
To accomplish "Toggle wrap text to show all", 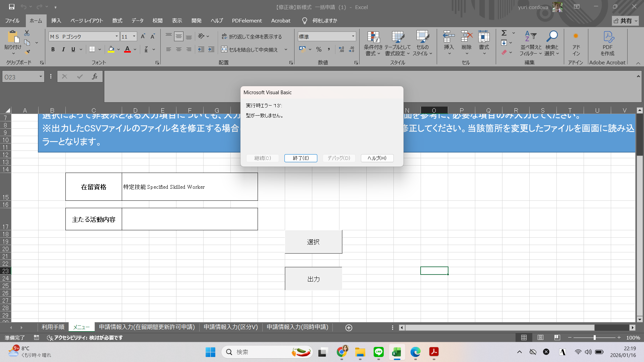I will [x=252, y=37].
